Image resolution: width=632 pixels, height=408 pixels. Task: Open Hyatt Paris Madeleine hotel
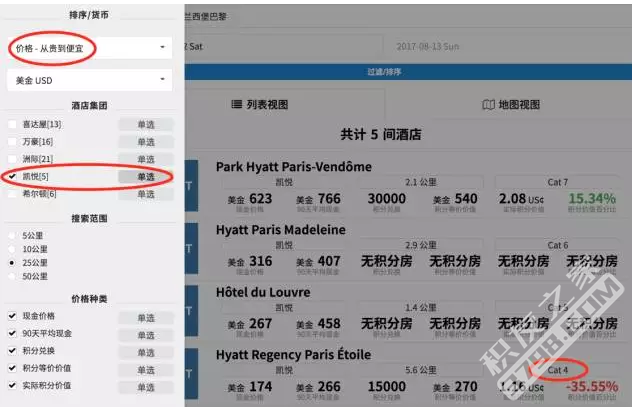tap(281, 229)
